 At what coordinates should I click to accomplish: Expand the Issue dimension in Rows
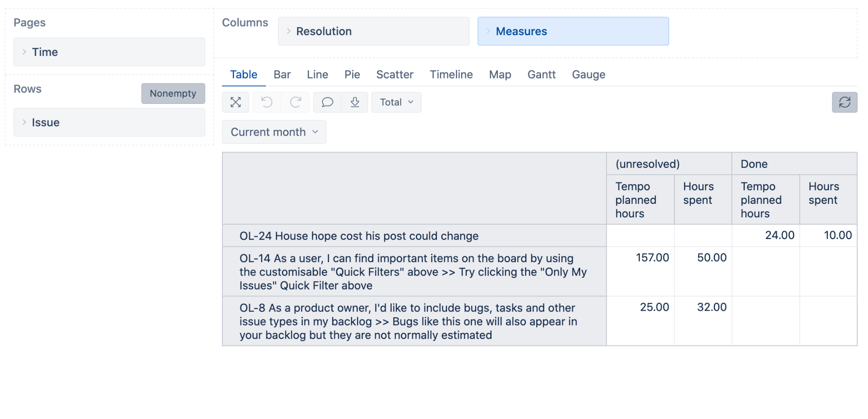(x=24, y=122)
